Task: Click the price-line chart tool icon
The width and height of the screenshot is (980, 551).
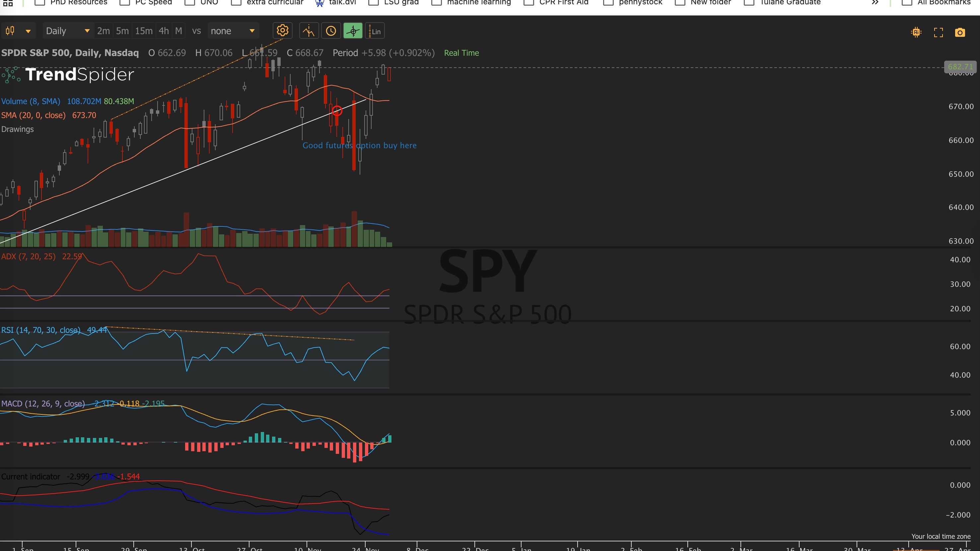Action: [309, 31]
